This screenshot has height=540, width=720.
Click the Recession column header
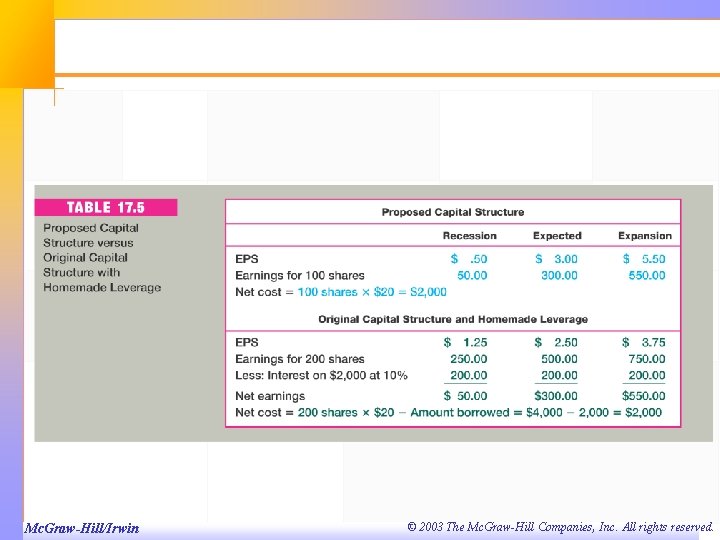(x=469, y=236)
